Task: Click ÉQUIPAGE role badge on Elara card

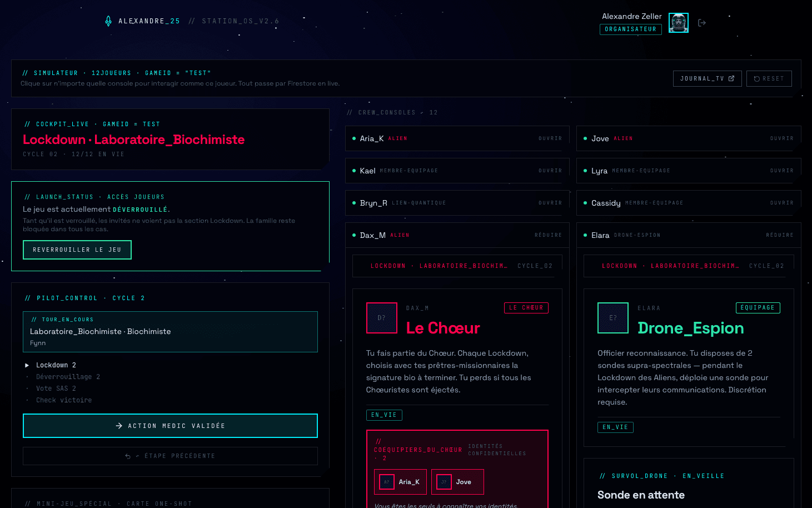Action: [758, 308]
